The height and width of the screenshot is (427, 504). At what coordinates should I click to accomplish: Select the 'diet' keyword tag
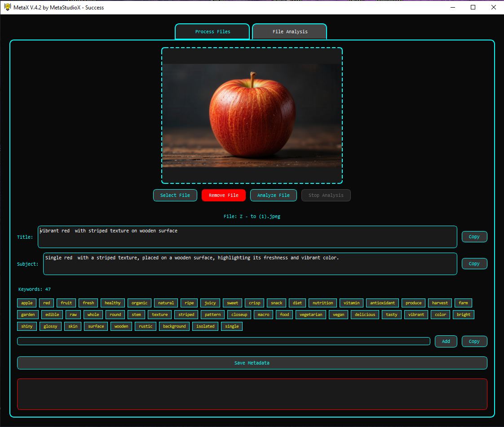pos(297,303)
